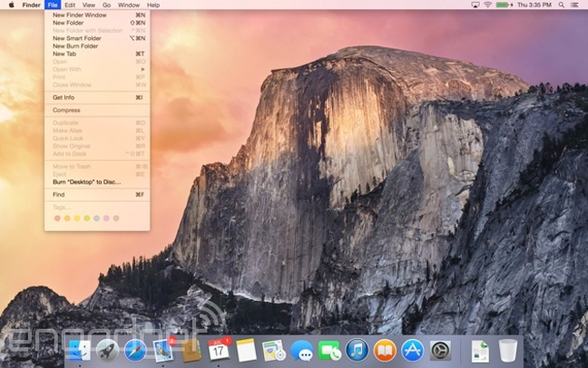Open Notification Center icon in menu bar
Viewport: 588px width, 368px height.
pyautogui.click(x=577, y=5)
